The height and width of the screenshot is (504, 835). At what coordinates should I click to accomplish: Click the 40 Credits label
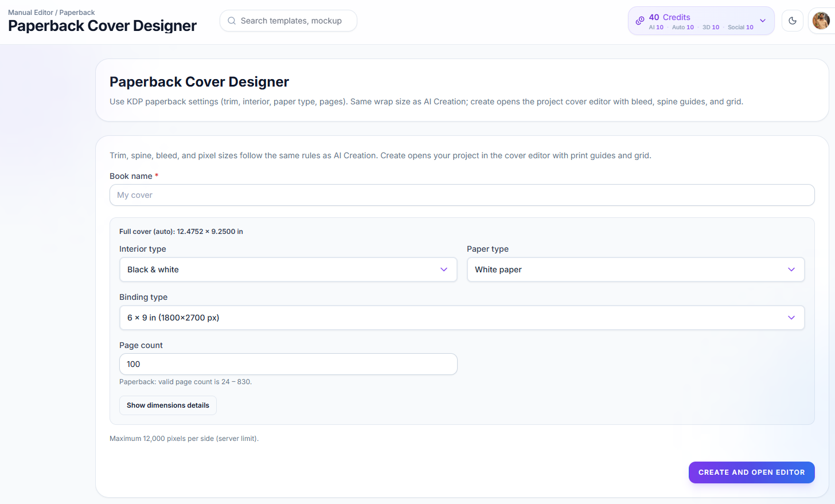(x=669, y=17)
